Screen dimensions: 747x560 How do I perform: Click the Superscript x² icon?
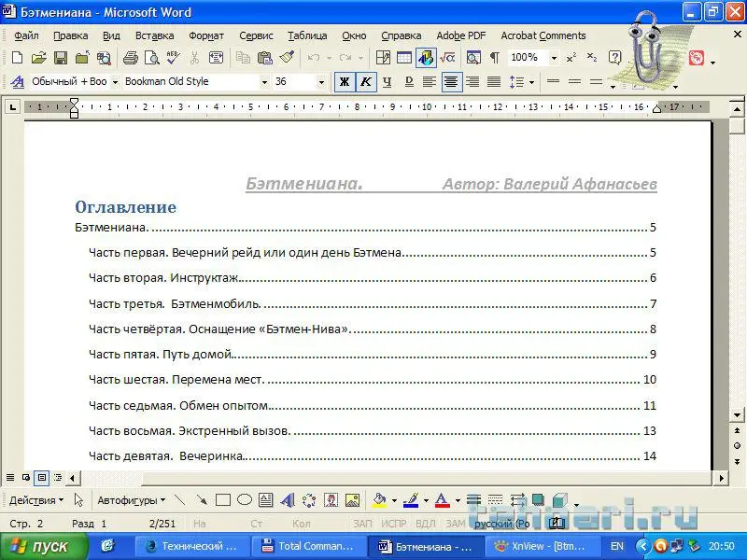571,58
